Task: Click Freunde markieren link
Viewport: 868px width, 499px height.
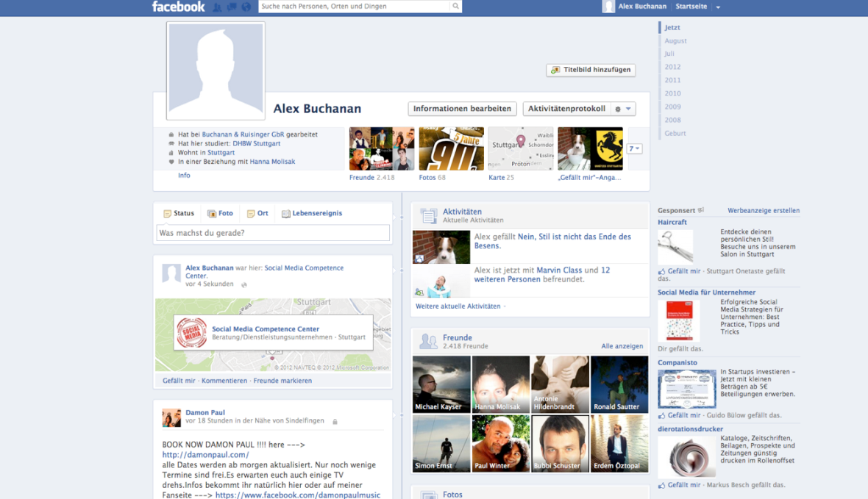Action: 282,381
